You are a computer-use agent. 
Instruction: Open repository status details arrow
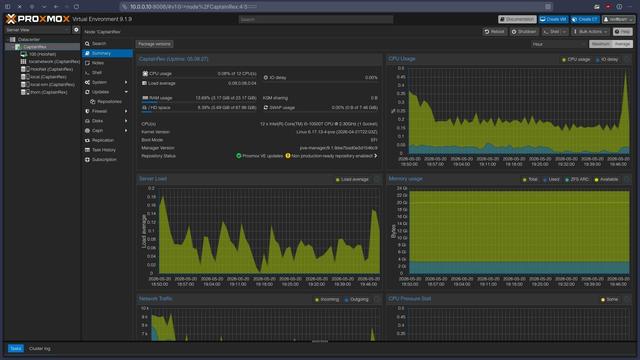pyautogui.click(x=376, y=156)
